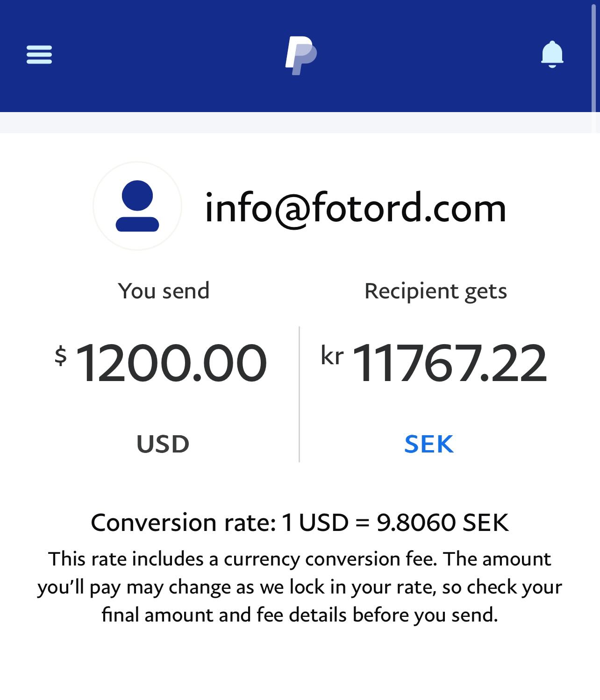Edit the 1200.00 send amount
The width and height of the screenshot is (600, 700).
click(171, 363)
